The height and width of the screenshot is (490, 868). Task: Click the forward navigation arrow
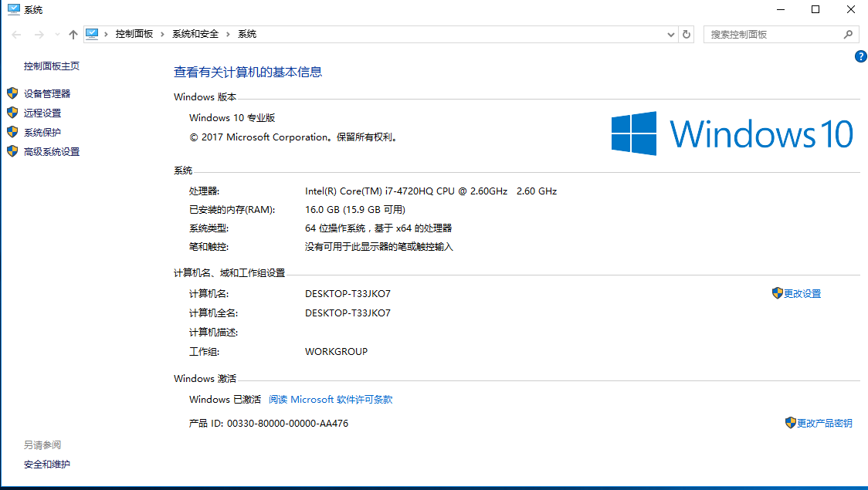(39, 34)
